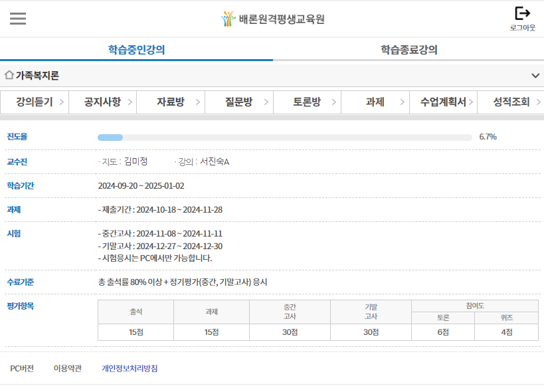The image size is (544, 392).
Task: Open the 강의듣기 menu
Action: coord(34,102)
